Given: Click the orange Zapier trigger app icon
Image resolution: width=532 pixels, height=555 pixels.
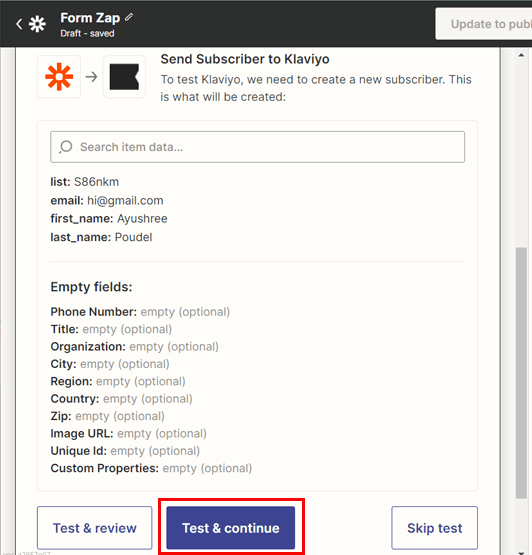Looking at the screenshot, I should pos(59,76).
